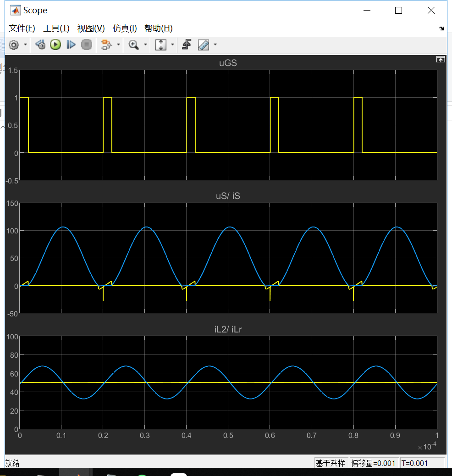Screen dimensions: 452x476
Task: Click the uGS plot title
Action: pyautogui.click(x=228, y=63)
